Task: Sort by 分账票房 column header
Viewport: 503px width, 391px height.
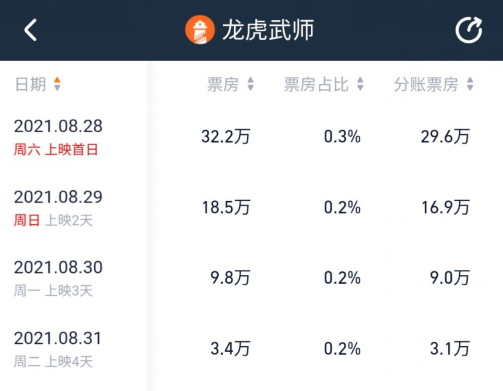Action: [426, 84]
